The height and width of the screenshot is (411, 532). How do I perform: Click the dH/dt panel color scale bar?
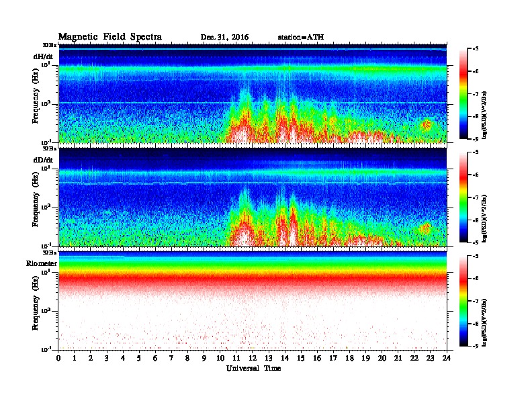click(x=463, y=94)
